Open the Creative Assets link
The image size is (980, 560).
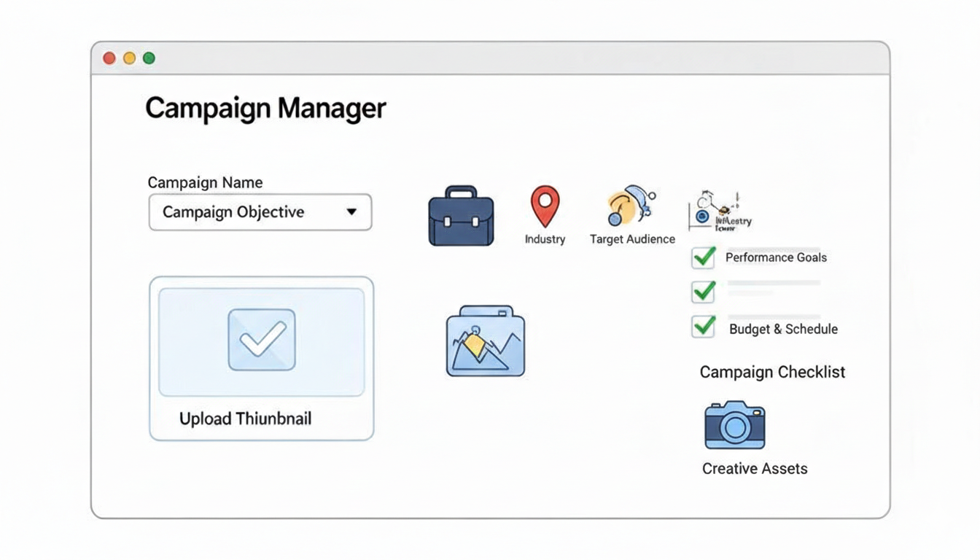(x=755, y=468)
